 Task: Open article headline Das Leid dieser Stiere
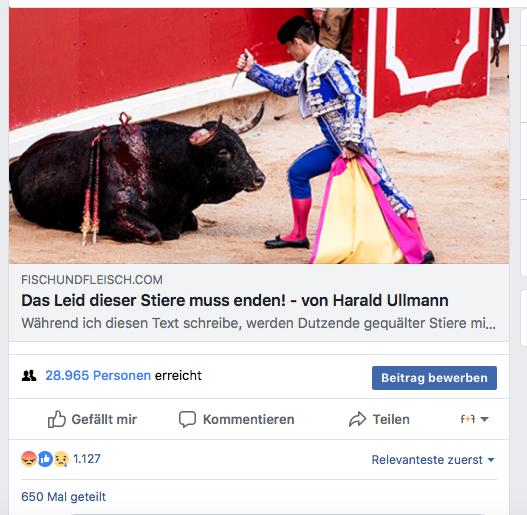point(235,301)
